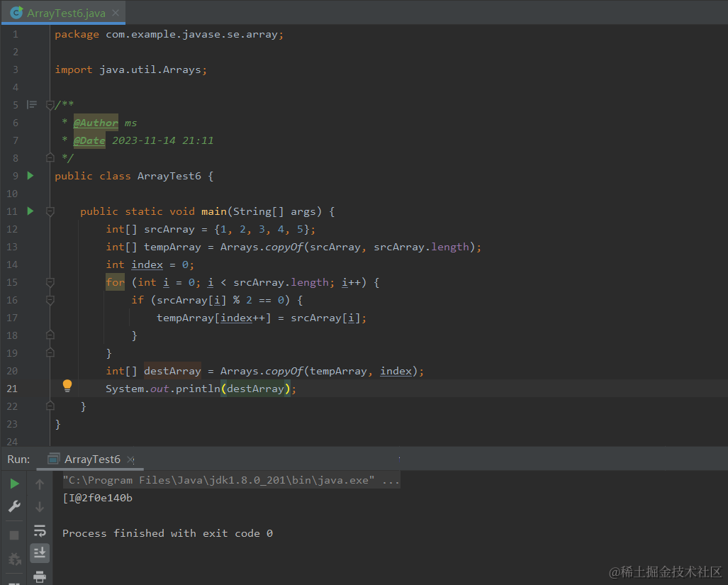Click the print console output icon
Image resolution: width=728 pixels, height=585 pixels.
click(40, 576)
